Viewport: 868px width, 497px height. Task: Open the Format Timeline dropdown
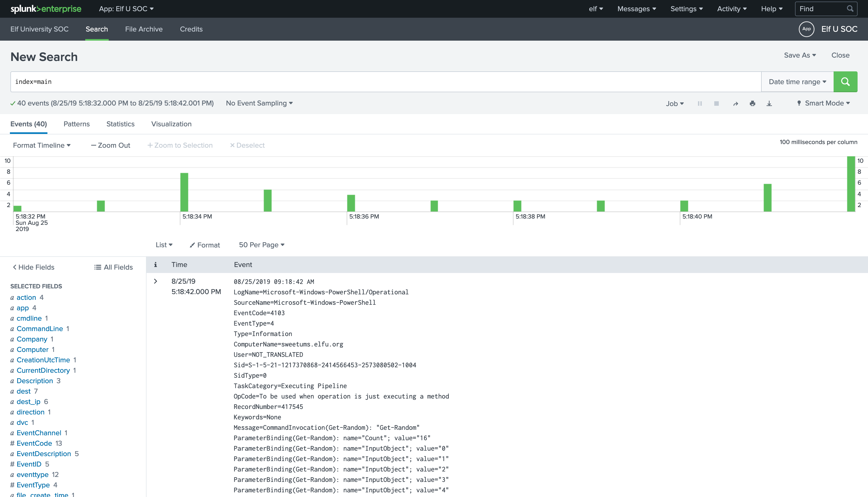42,145
